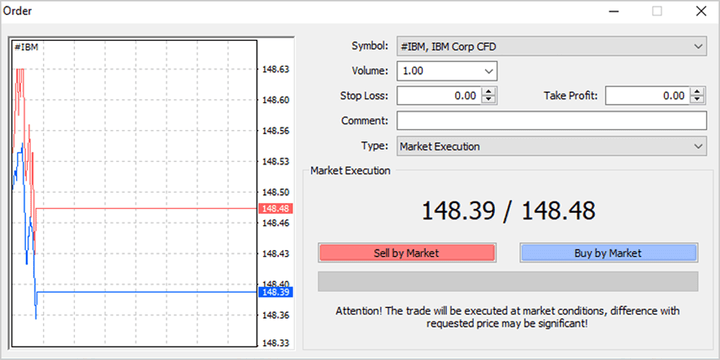The height and width of the screenshot is (360, 720).
Task: Click the blue 148.39 bid price tag
Action: click(x=276, y=292)
